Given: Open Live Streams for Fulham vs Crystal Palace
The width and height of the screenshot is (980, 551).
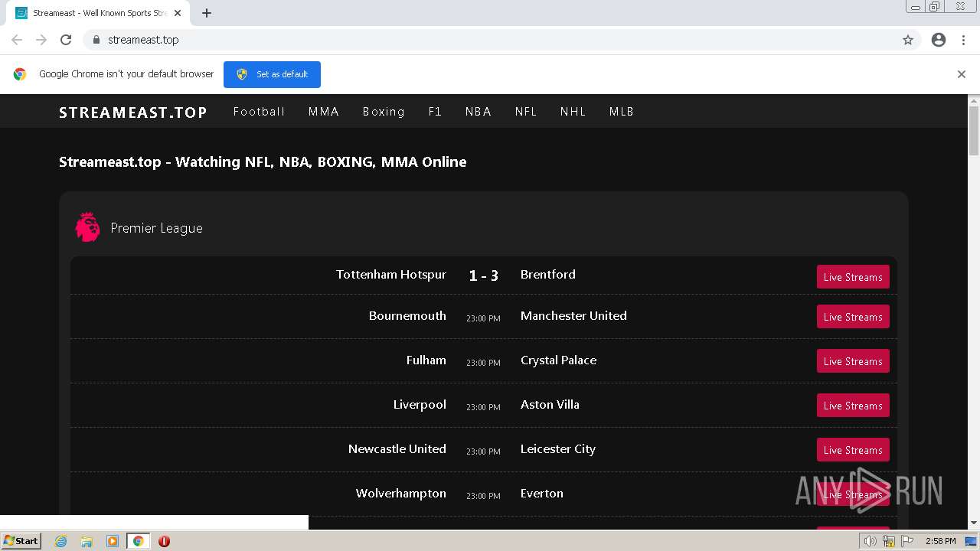Looking at the screenshot, I should [x=853, y=361].
